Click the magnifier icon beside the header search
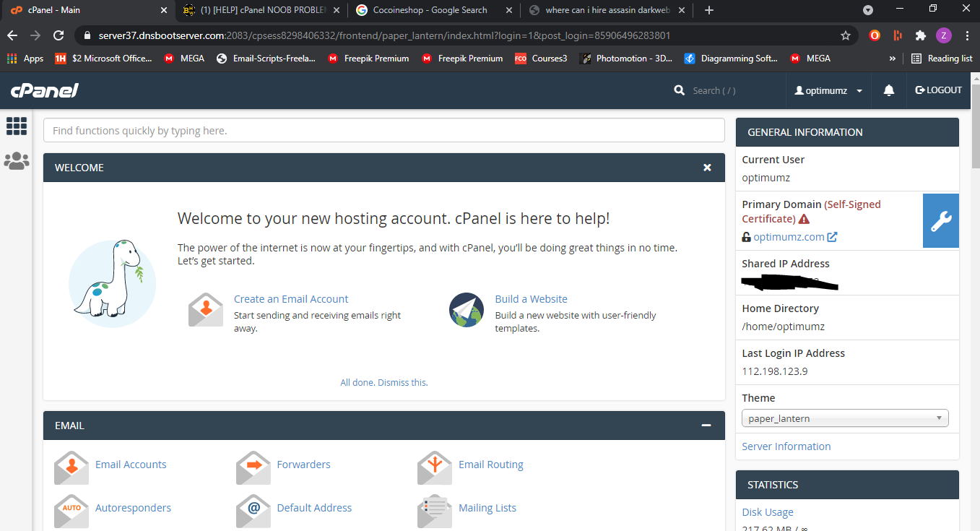Viewport: 980px width, 531px height. (x=679, y=90)
